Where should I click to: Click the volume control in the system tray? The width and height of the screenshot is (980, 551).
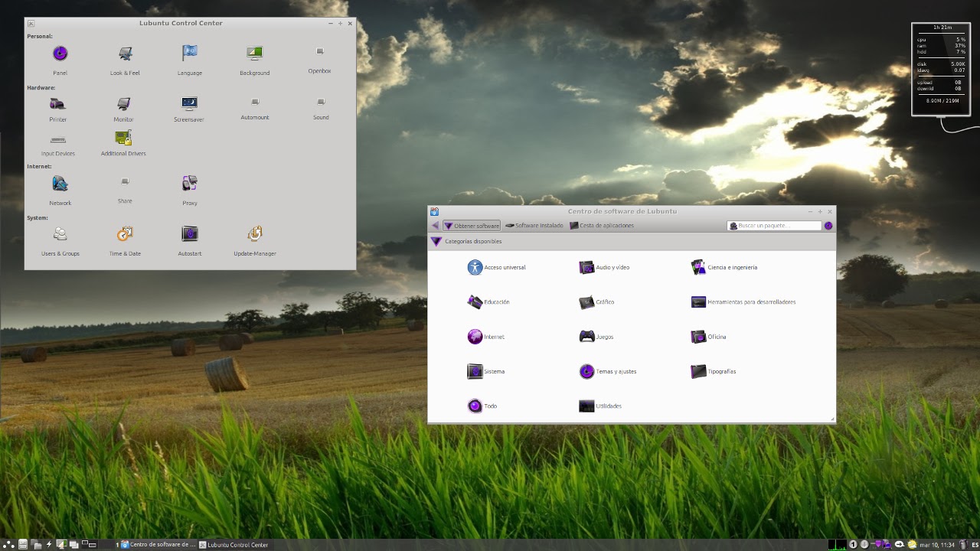[x=864, y=544]
